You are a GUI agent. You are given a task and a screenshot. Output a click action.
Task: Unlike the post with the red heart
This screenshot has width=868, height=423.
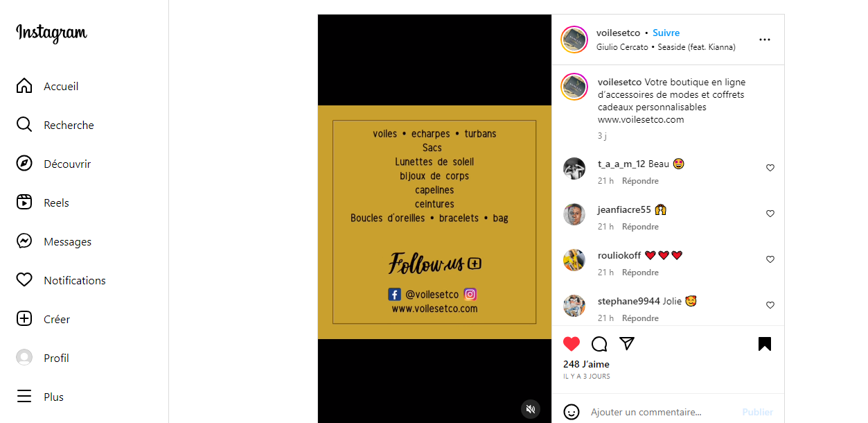(572, 344)
